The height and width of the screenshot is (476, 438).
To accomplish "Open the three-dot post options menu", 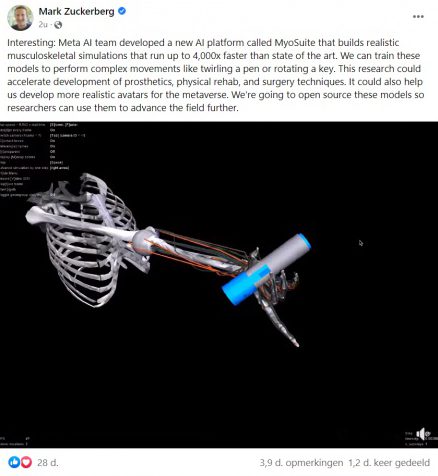I will click(418, 17).
